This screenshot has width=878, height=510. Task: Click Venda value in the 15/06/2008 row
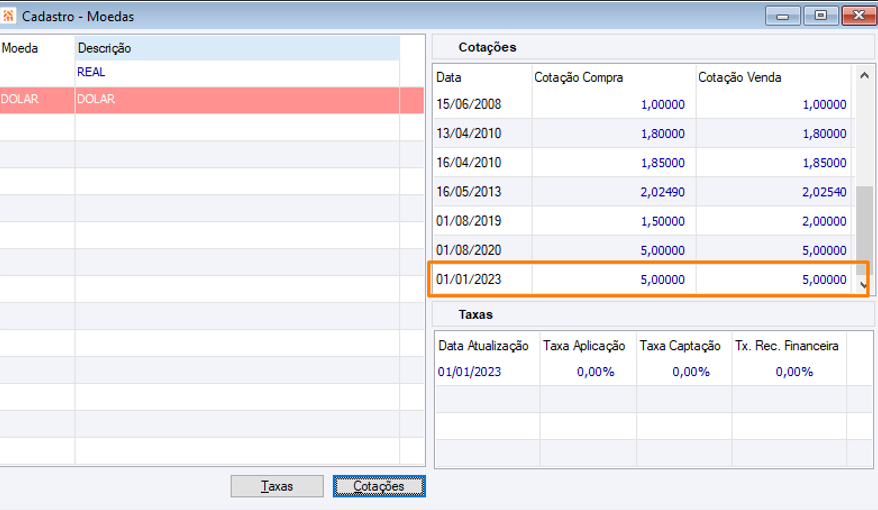[x=824, y=105]
